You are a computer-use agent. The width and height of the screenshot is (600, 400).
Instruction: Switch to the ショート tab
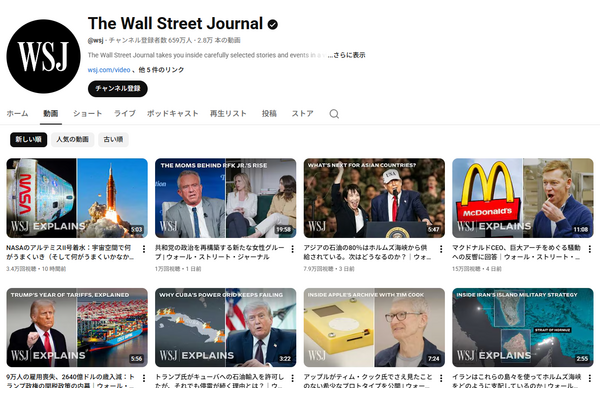pyautogui.click(x=88, y=113)
